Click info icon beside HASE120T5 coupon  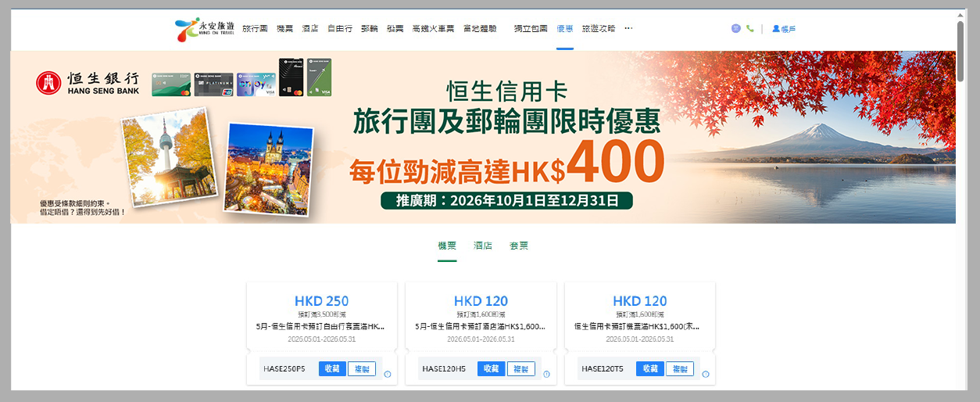pos(706,374)
